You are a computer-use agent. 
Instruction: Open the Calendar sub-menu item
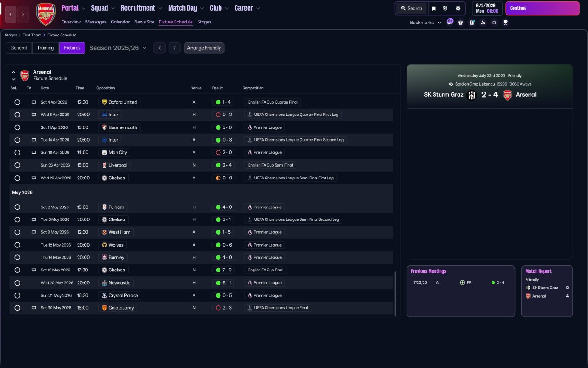pos(120,22)
